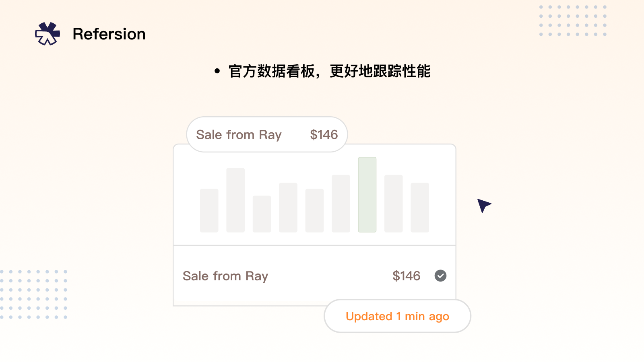Select the green highlighted bar in chart

click(x=367, y=195)
